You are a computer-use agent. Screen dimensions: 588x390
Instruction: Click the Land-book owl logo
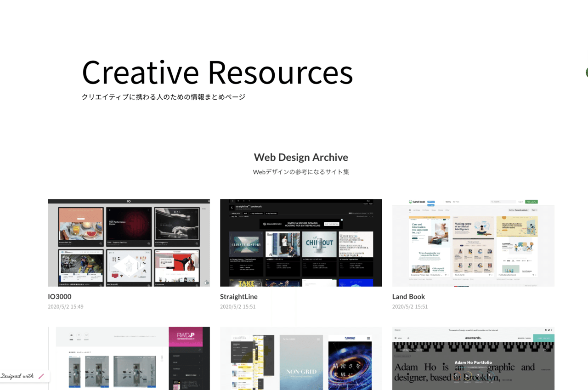411,202
